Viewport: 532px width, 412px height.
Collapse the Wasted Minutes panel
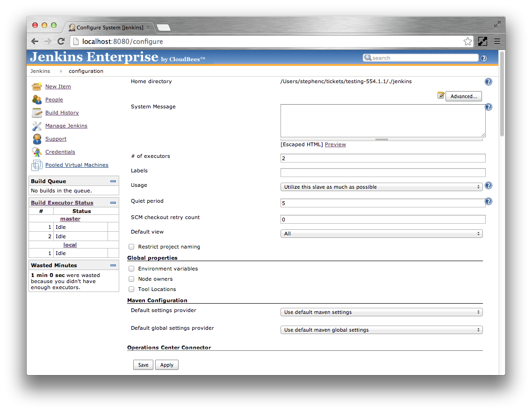113,265
